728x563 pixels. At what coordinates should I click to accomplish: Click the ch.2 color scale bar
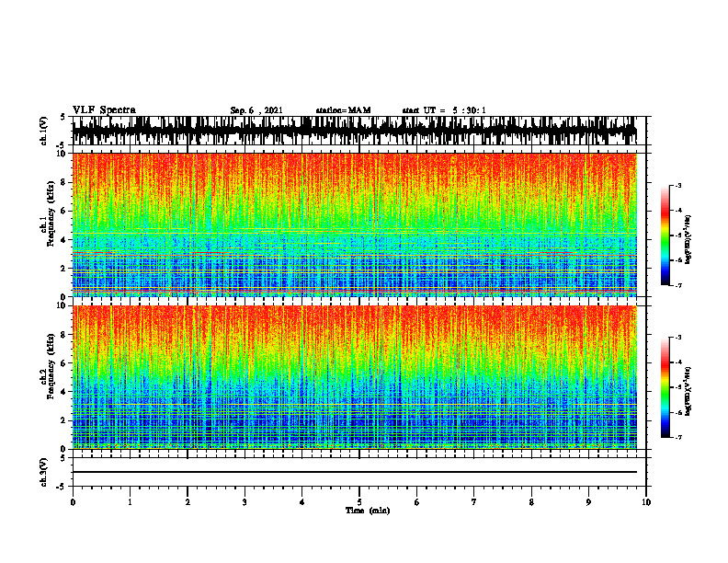point(665,387)
